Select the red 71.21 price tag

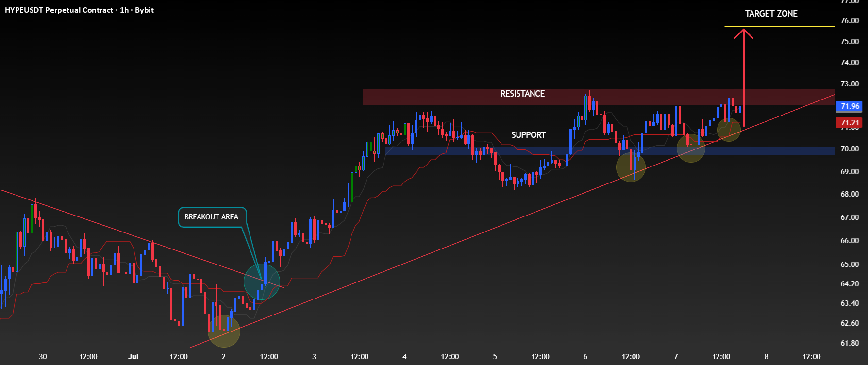point(850,123)
